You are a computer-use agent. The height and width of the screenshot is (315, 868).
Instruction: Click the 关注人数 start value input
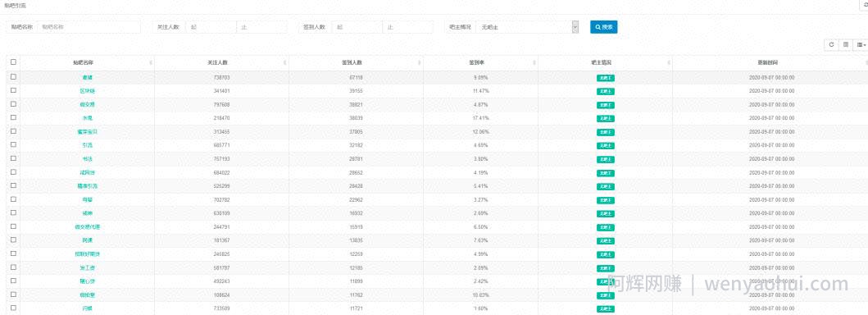coord(211,26)
